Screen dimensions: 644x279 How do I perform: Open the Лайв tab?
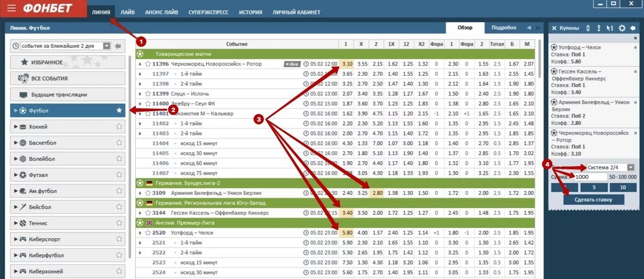pyautogui.click(x=127, y=12)
